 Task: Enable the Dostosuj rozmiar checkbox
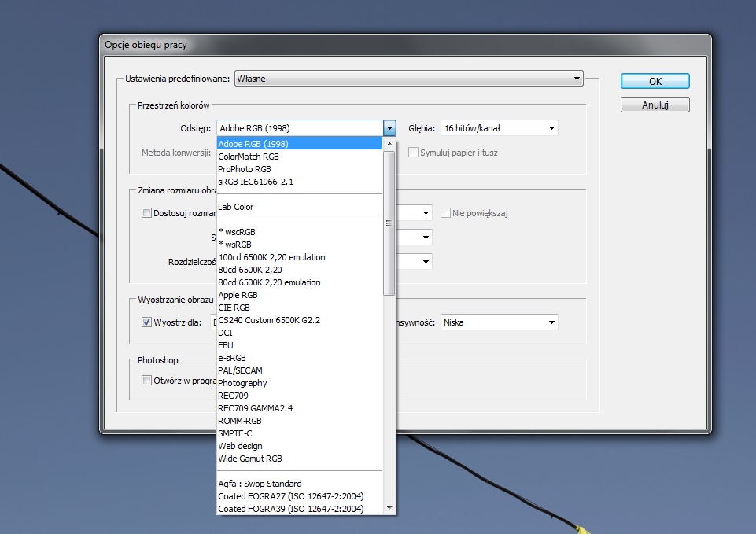click(146, 212)
